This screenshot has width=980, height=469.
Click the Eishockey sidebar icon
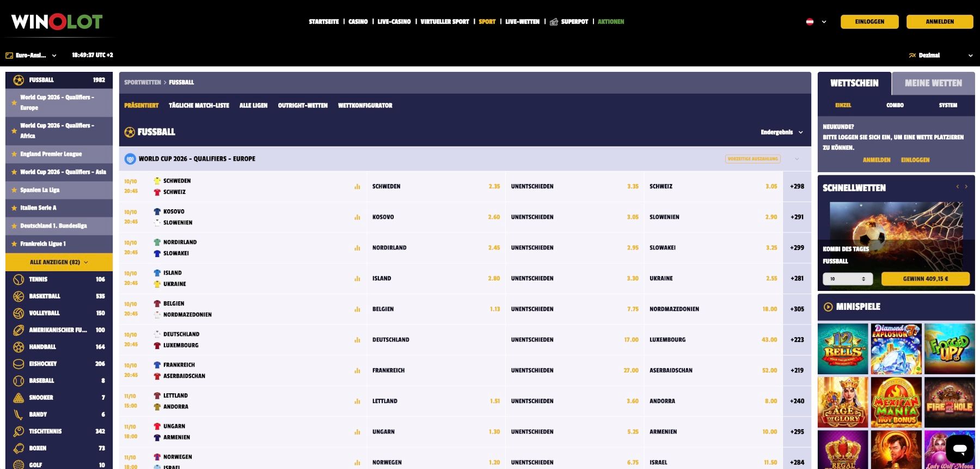[x=19, y=364]
